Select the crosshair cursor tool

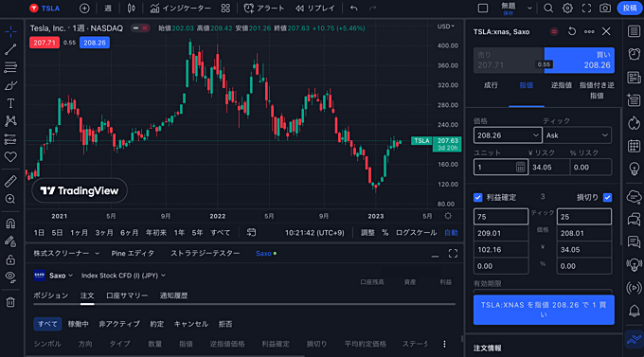[10, 31]
